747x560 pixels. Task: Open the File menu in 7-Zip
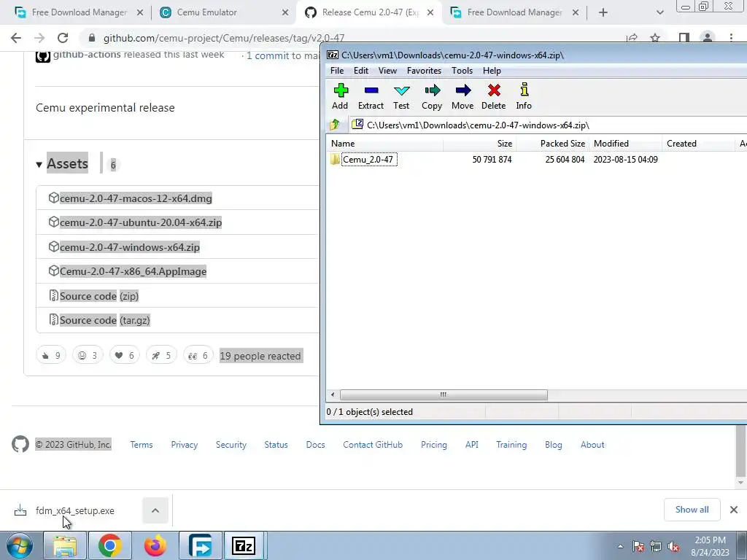click(337, 71)
